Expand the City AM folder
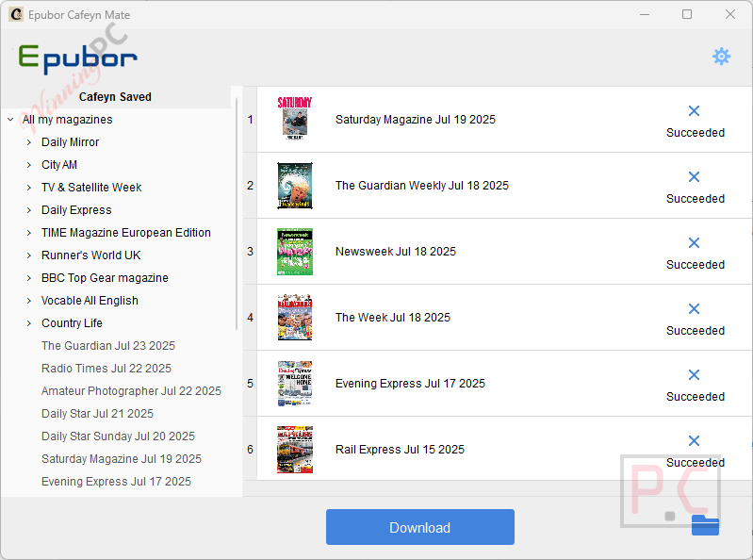 click(x=29, y=165)
